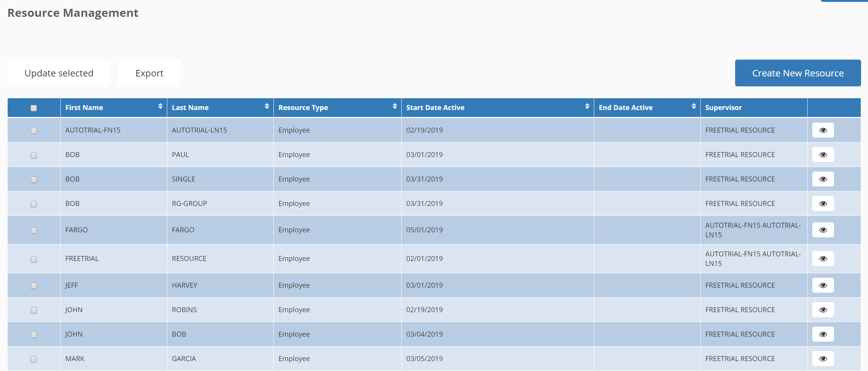Image resolution: width=868 pixels, height=371 pixels.
Task: Click the Supervisor column header
Action: click(754, 108)
